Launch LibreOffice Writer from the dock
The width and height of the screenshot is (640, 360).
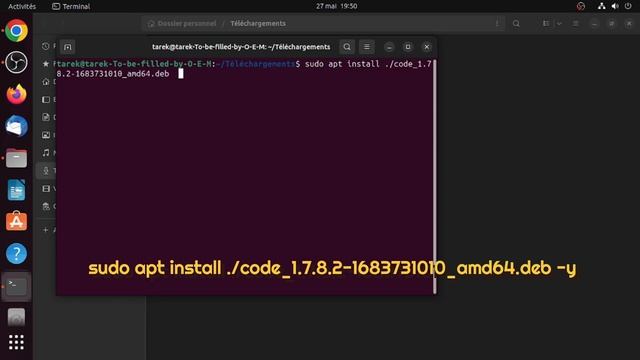pyautogui.click(x=16, y=190)
